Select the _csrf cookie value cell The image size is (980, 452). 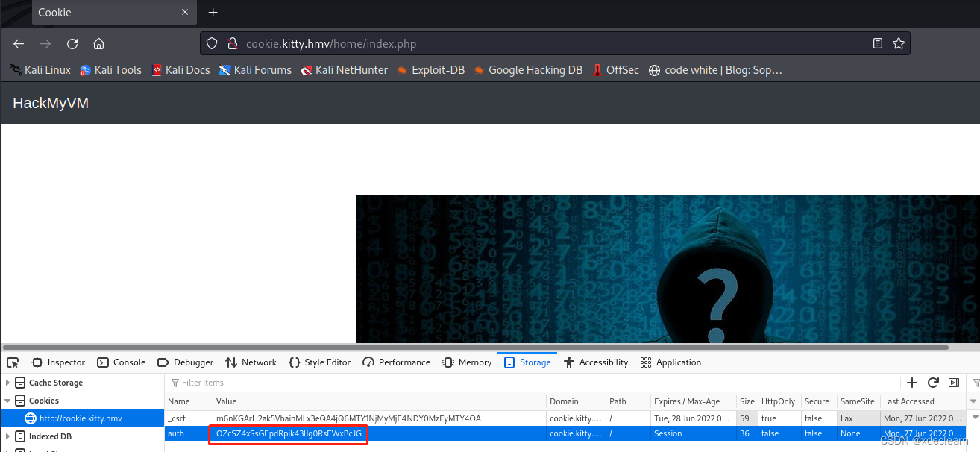click(x=379, y=418)
